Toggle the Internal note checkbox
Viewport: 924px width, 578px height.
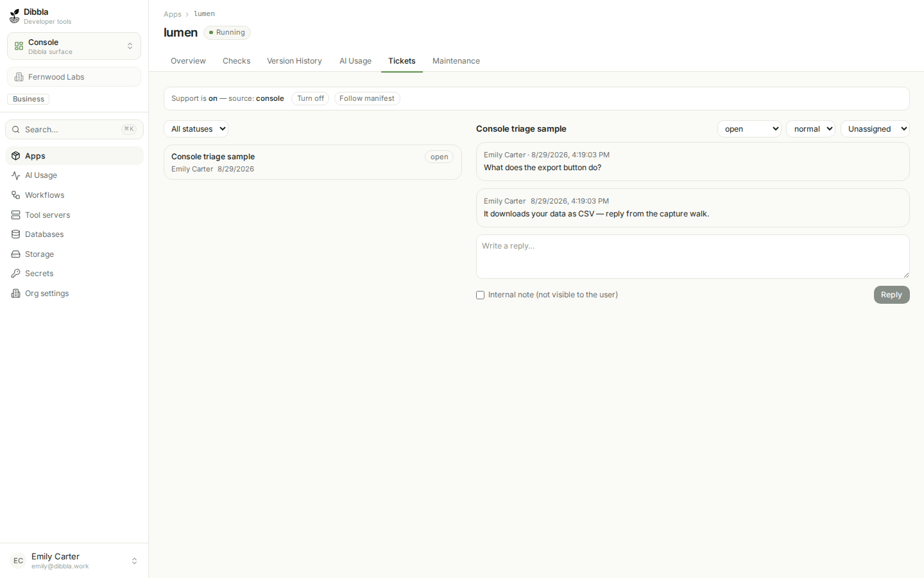[480, 295]
